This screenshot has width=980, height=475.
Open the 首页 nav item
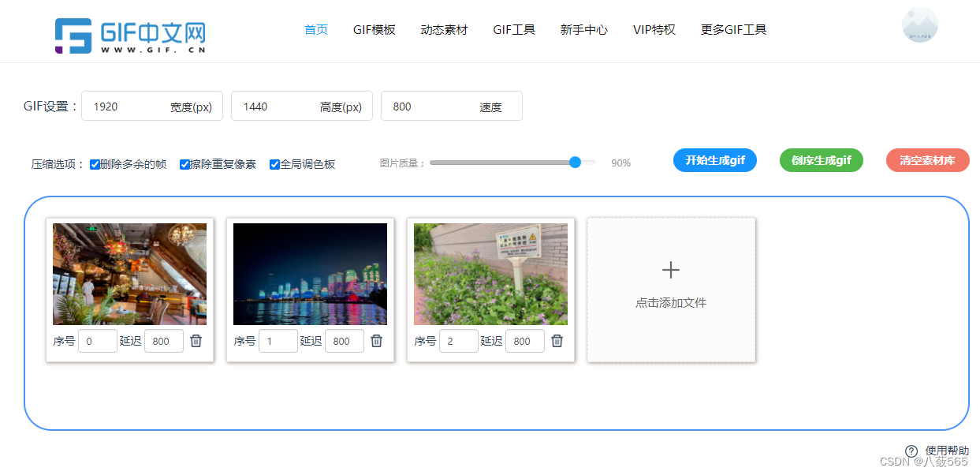tap(316, 30)
